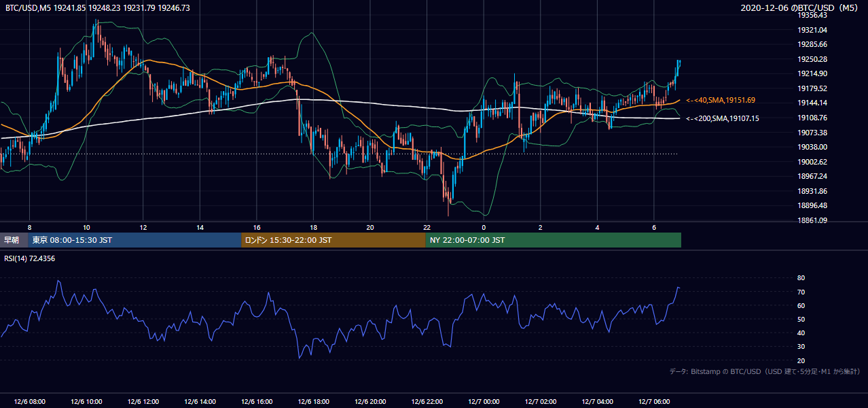Screen dimensions: 868x408
Task: Click the hour label 8 under chart
Action: point(29,227)
